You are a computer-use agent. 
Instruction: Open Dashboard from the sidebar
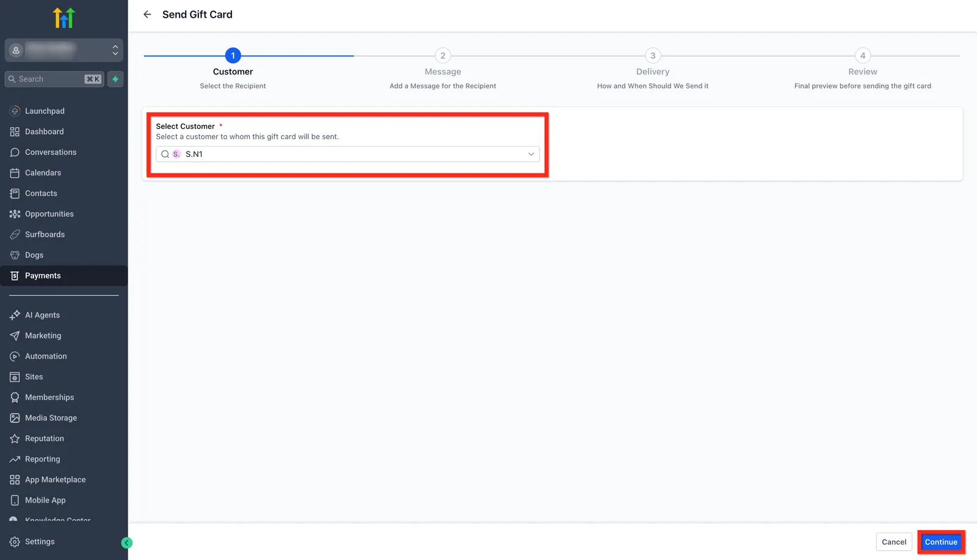coord(44,132)
